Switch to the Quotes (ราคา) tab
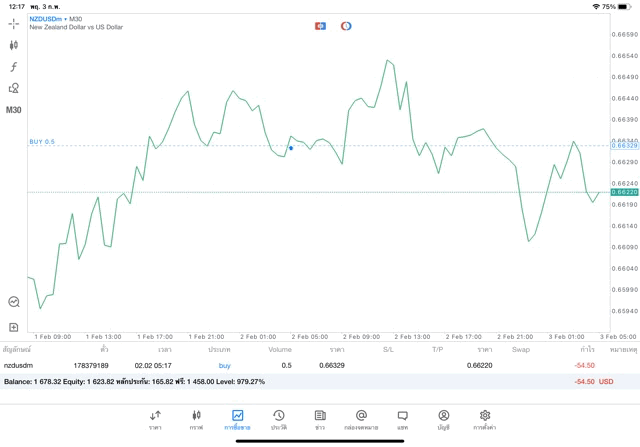Screen dimensions: 640x447 tap(155, 419)
